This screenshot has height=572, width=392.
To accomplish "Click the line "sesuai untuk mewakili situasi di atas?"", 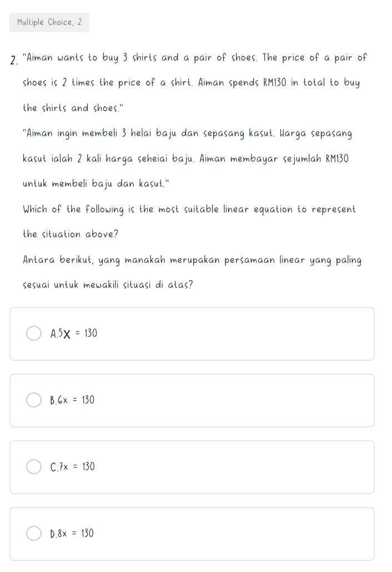I will click(108, 285).
